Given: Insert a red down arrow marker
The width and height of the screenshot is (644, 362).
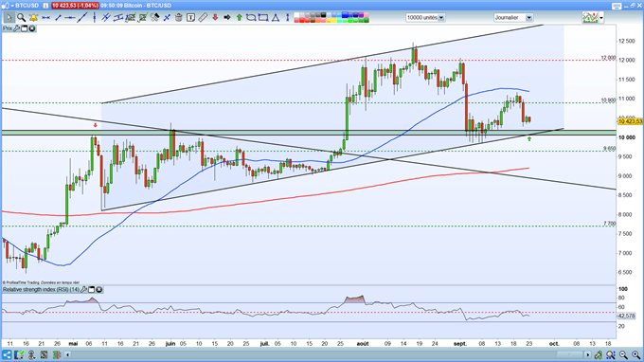Looking at the screenshot, I should (215, 18).
